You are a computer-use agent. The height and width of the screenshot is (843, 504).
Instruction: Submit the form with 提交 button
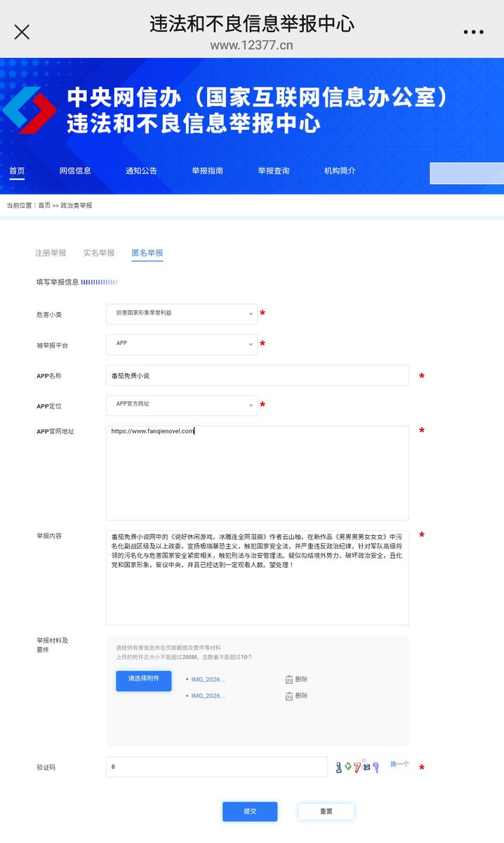point(250,811)
